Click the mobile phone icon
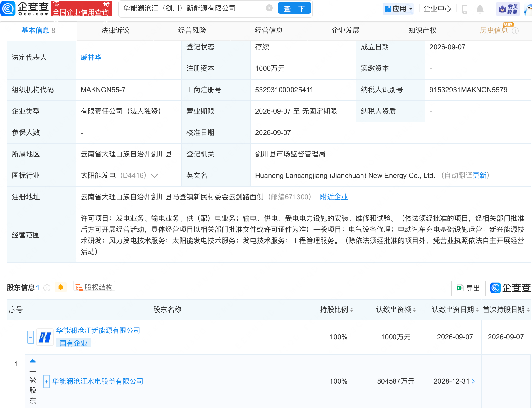532x408 pixels. pyautogui.click(x=464, y=9)
